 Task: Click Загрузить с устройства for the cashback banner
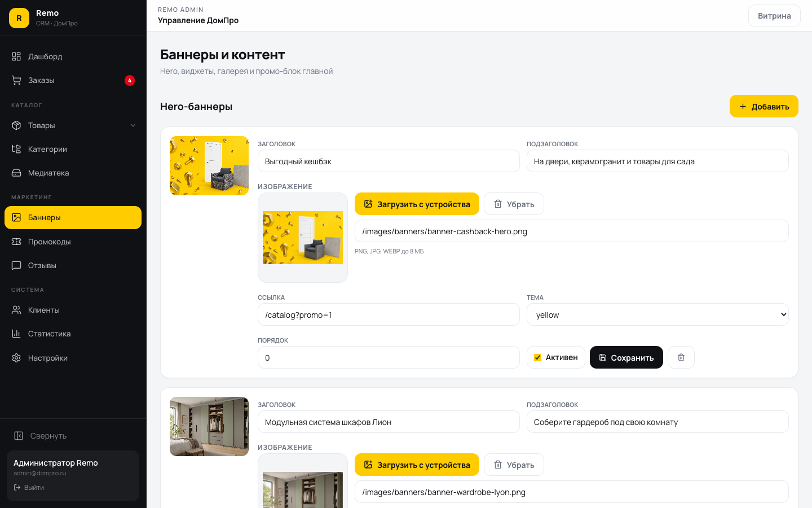[417, 204]
